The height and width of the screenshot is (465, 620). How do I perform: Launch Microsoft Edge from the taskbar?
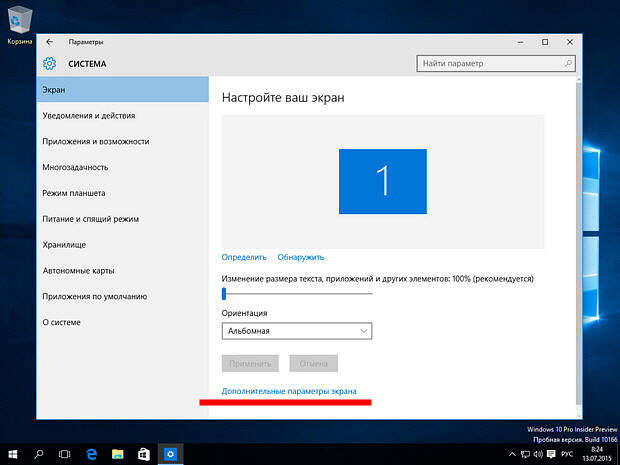[x=91, y=455]
